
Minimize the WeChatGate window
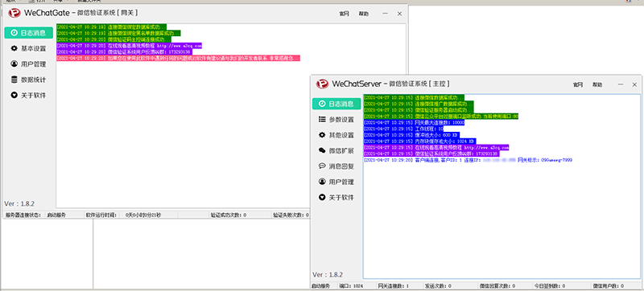386,14
